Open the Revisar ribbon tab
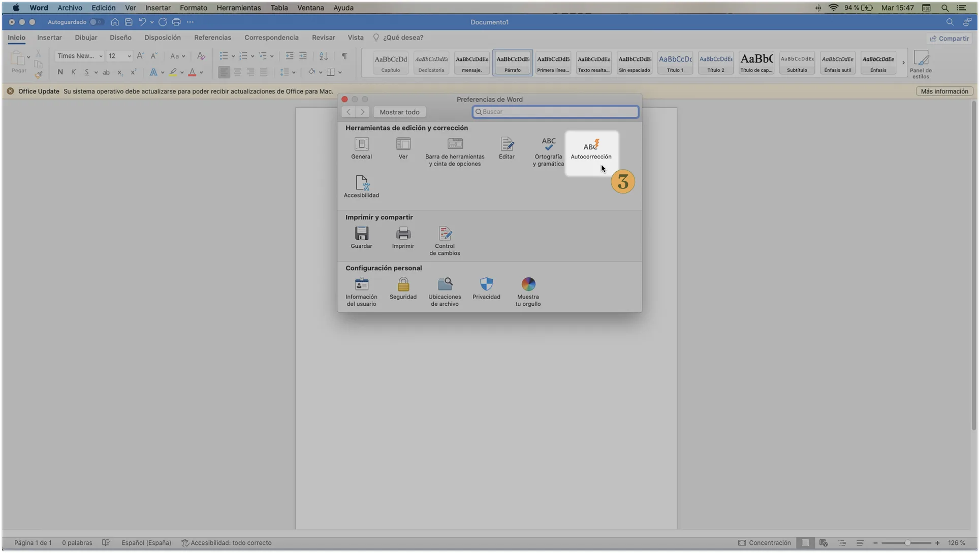The image size is (980, 553). pos(324,38)
